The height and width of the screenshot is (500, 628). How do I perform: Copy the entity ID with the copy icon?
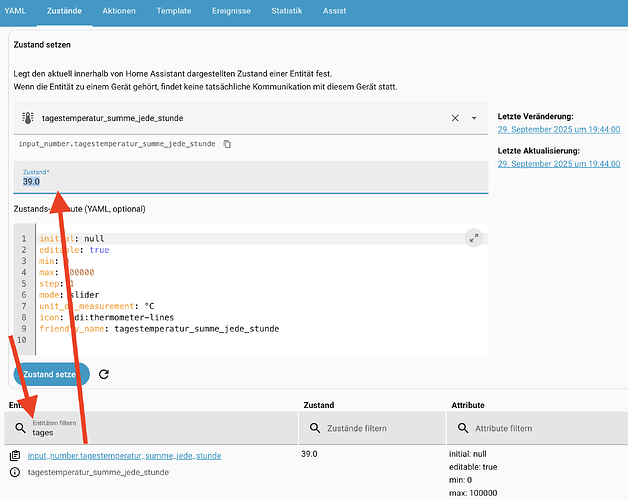click(x=227, y=144)
